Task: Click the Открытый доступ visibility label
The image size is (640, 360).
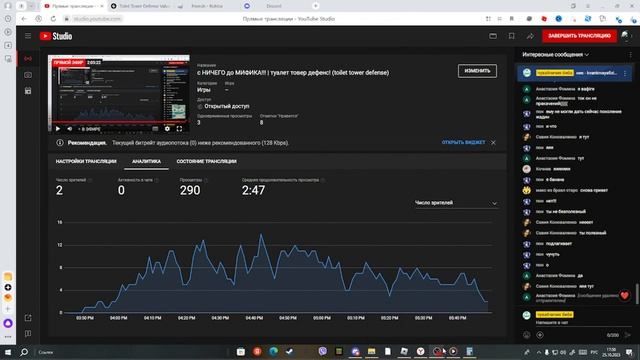Action: click(x=227, y=106)
